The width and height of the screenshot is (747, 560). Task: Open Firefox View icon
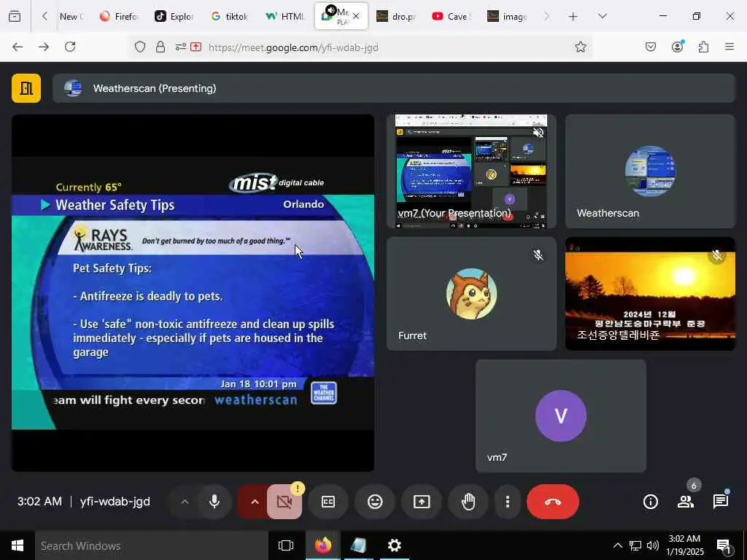pos(15,16)
